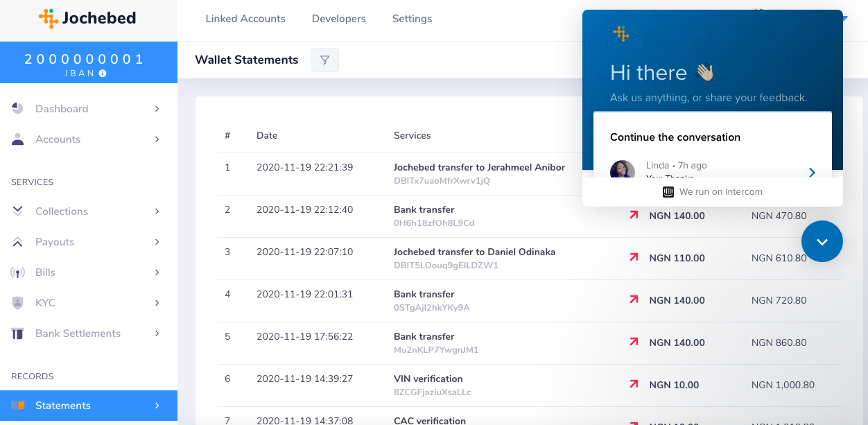Click date 2020-11-19 14:39:27

pos(304,379)
